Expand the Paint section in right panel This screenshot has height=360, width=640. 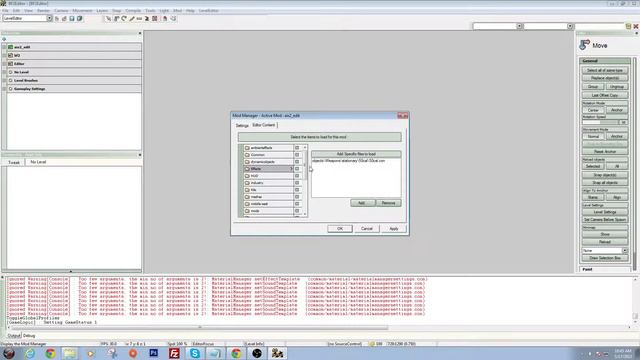pyautogui.click(x=605, y=269)
